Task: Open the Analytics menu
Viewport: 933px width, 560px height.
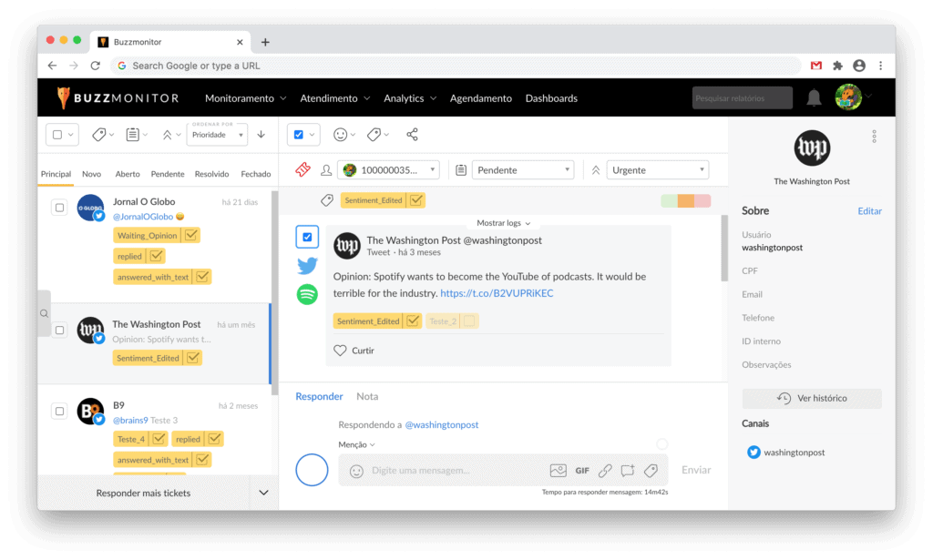Action: 409,98
